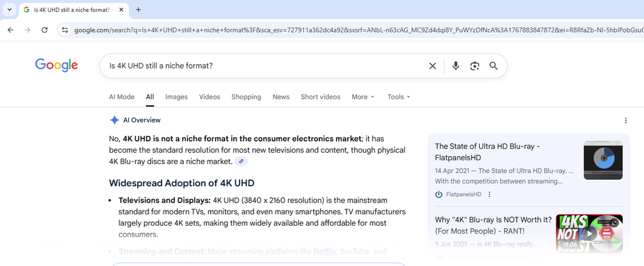Switch to Images tab
This screenshot has width=644, height=266.
[x=177, y=97]
